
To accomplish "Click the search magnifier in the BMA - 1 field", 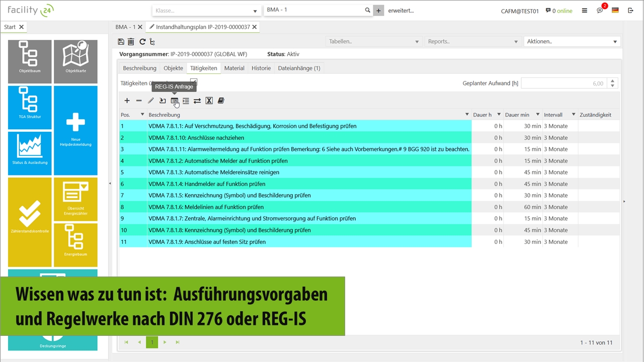I will 367,10.
